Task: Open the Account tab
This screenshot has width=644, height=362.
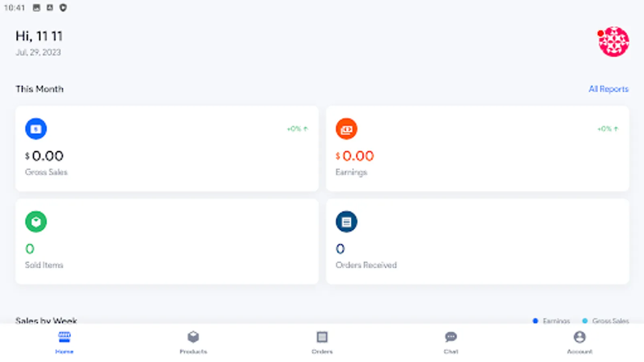Action: (580, 342)
